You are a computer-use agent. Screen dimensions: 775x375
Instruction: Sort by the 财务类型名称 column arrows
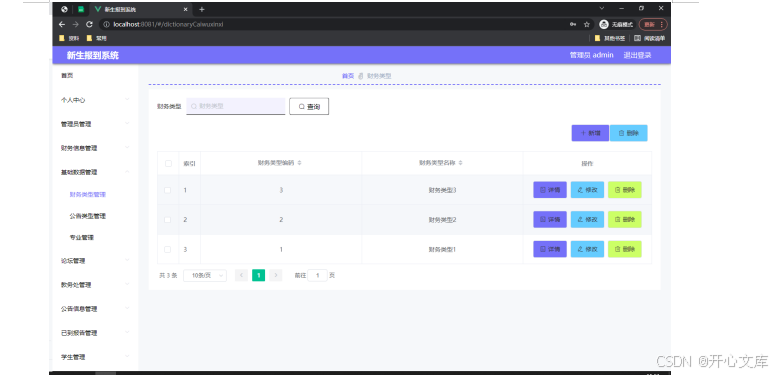pyautogui.click(x=461, y=163)
